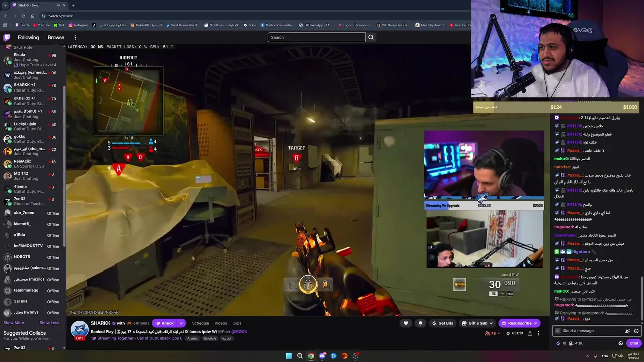
Task: Click the purple Chat send button
Action: 634,343
